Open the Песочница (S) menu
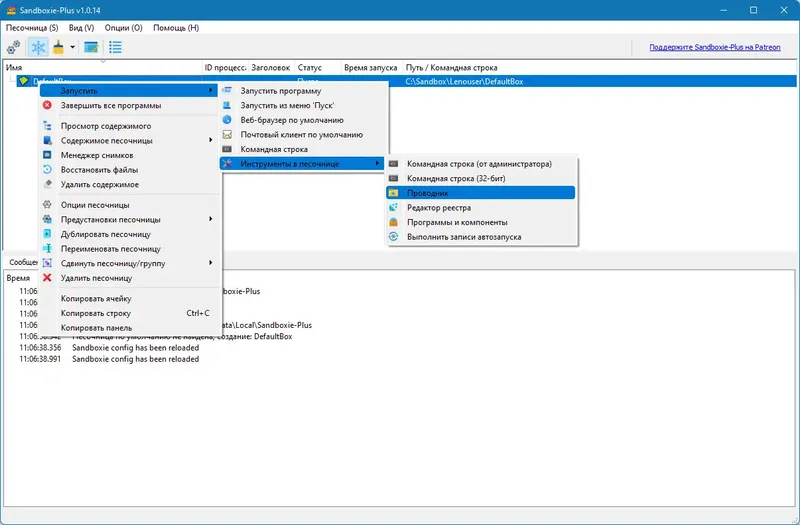The height and width of the screenshot is (525, 800). coord(32,28)
